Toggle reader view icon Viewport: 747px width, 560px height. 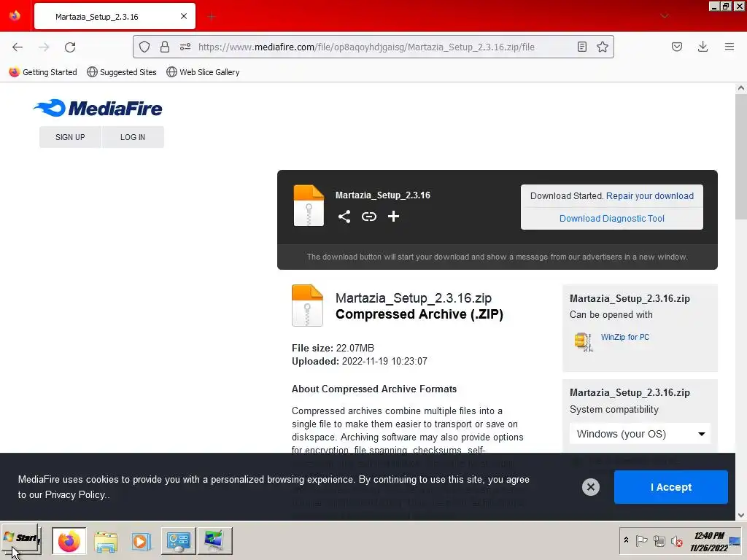[x=581, y=47]
